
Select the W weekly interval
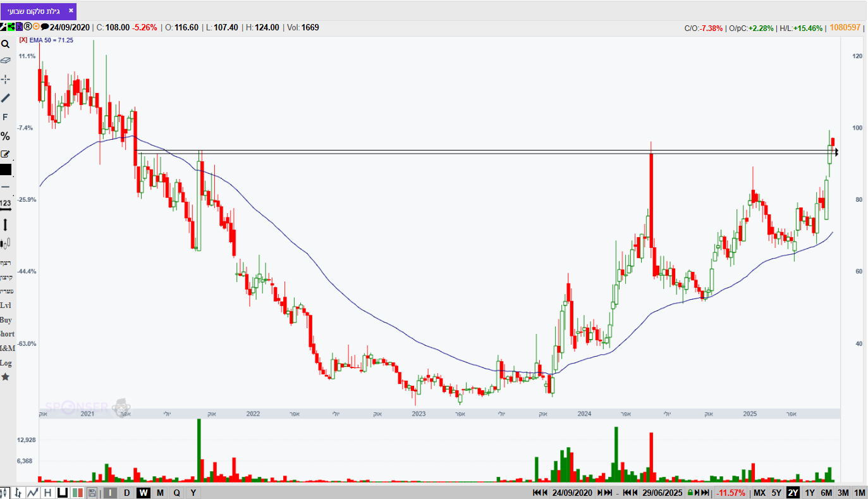(x=144, y=493)
